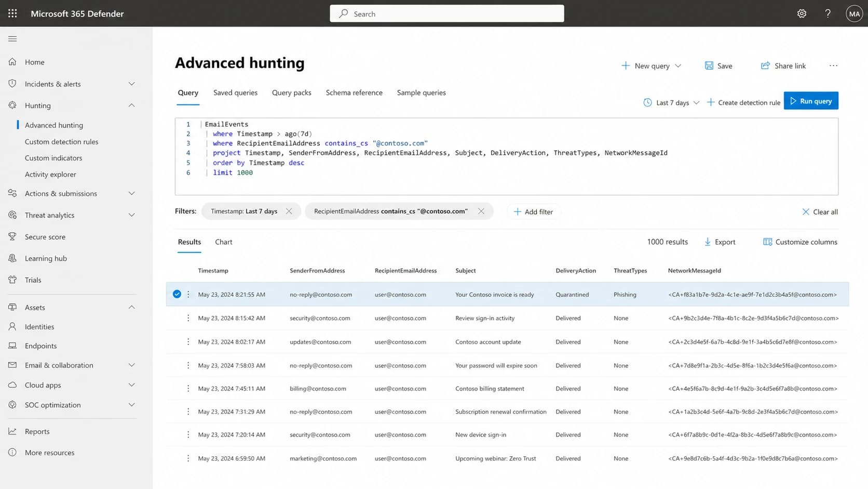
Task: Open the Schema reference tab
Action: click(x=354, y=92)
